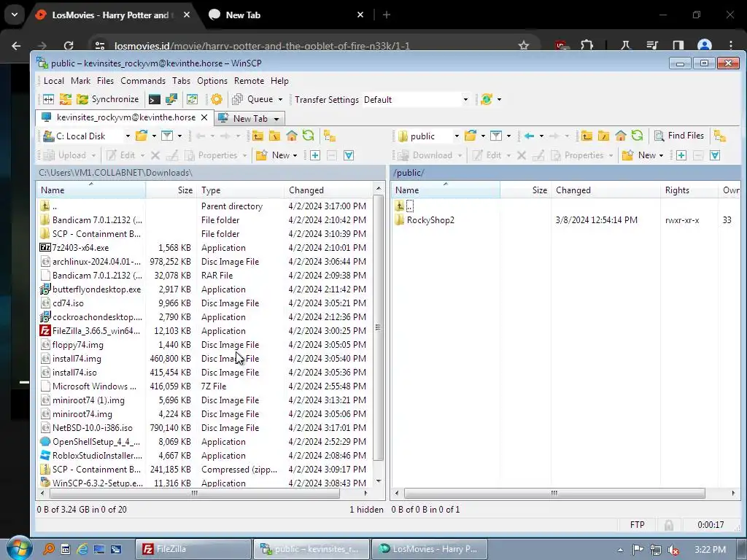Open the Commands menu
This screenshot has width=747, height=560.
pos(143,81)
